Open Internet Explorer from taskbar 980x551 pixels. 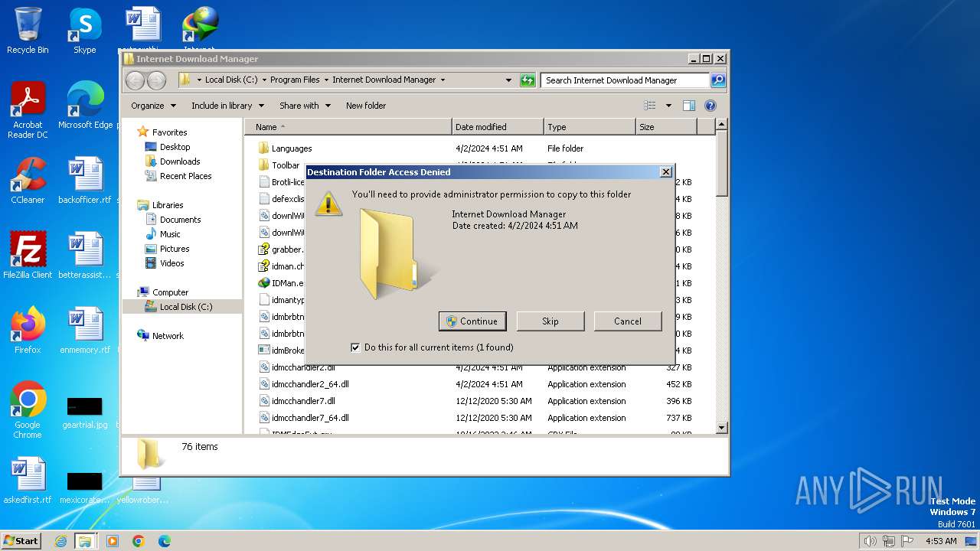61,541
